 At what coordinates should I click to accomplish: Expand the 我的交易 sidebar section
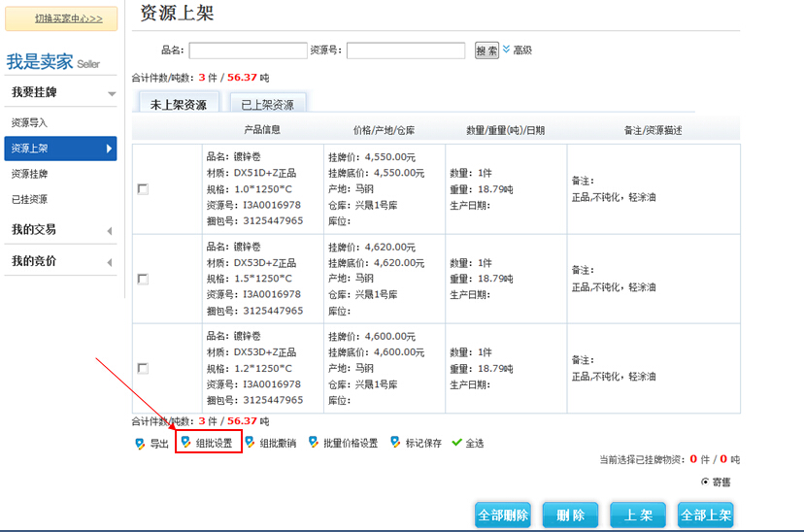tap(109, 231)
